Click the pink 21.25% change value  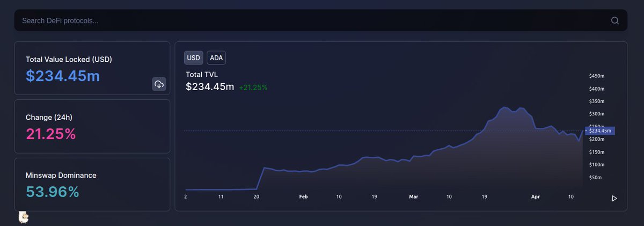(x=51, y=134)
